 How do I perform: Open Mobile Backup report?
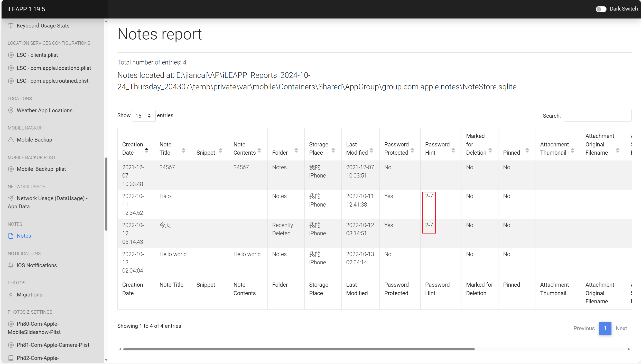(34, 140)
